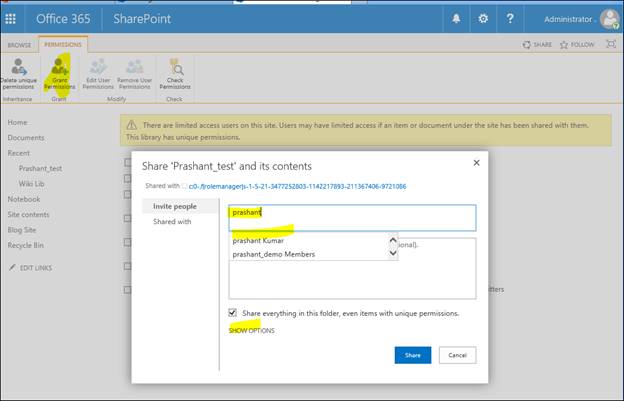
Task: Toggle Share everything in this folder checkbox
Action: 232,313
